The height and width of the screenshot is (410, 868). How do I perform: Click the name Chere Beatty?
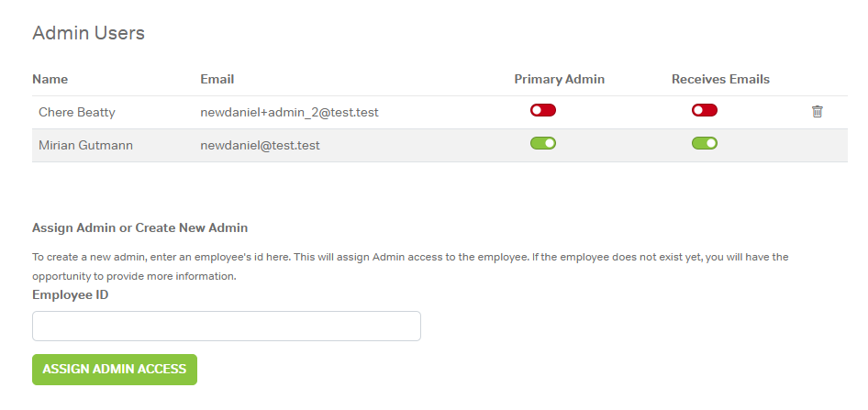click(x=77, y=112)
